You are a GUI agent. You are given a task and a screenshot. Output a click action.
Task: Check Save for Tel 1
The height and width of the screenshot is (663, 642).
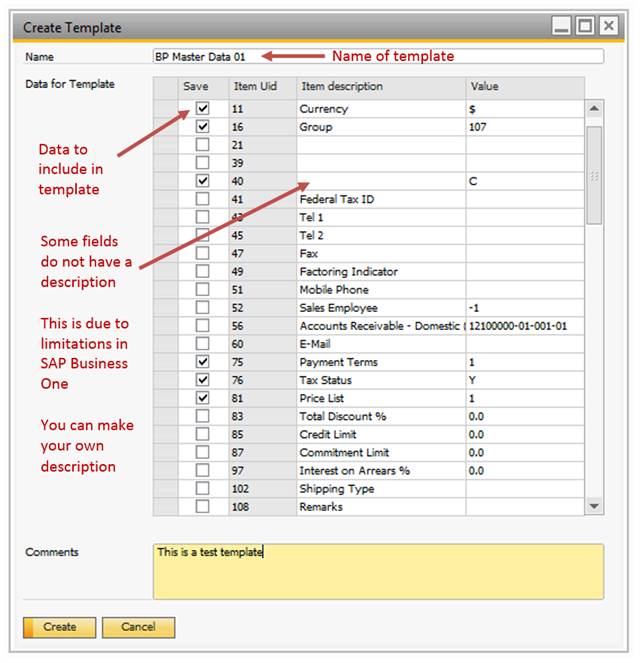[203, 217]
